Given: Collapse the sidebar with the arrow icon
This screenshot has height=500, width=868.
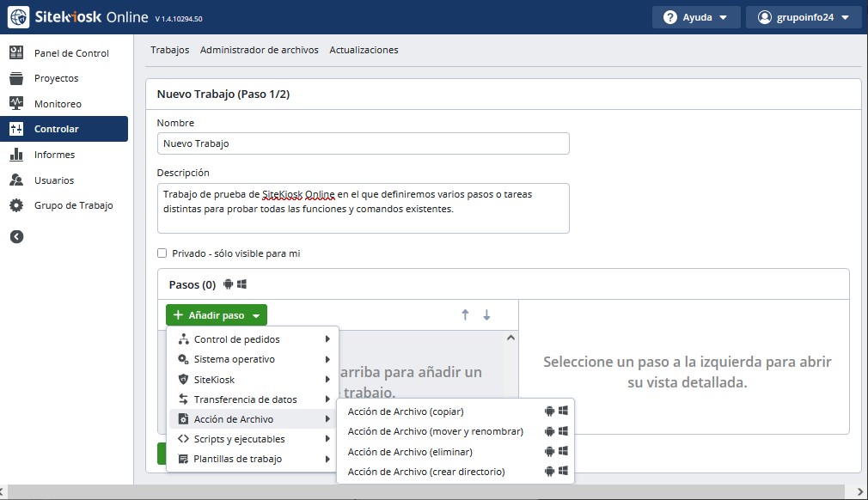Looking at the screenshot, I should 16,237.
